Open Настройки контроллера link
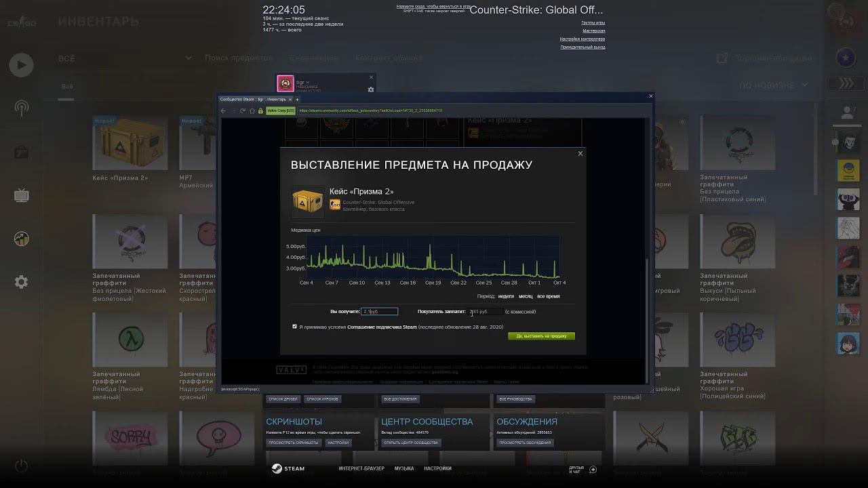The height and width of the screenshot is (488, 868). coord(583,39)
